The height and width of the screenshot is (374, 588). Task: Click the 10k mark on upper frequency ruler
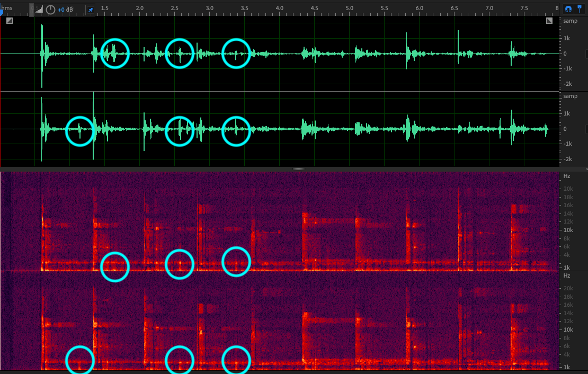pyautogui.click(x=568, y=230)
